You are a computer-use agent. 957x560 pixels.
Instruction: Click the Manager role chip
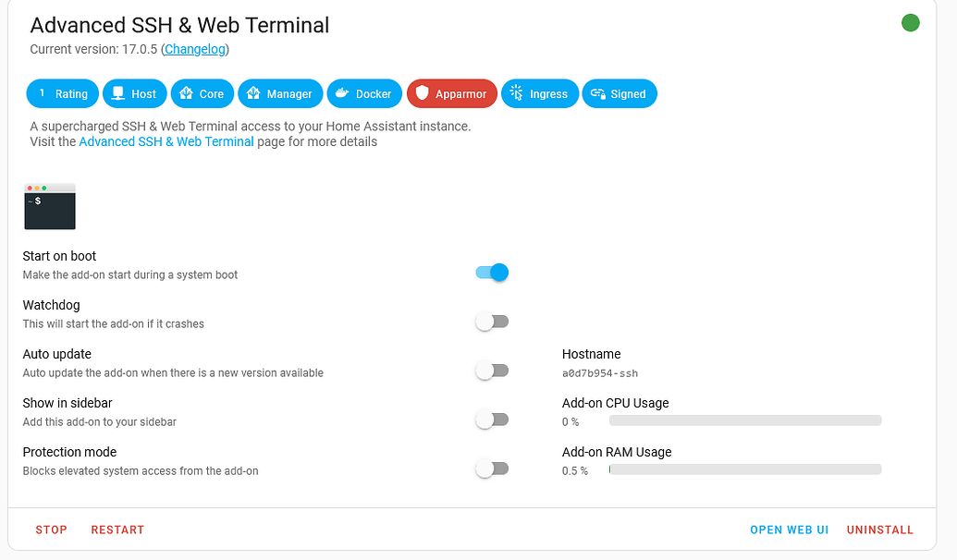click(x=280, y=94)
